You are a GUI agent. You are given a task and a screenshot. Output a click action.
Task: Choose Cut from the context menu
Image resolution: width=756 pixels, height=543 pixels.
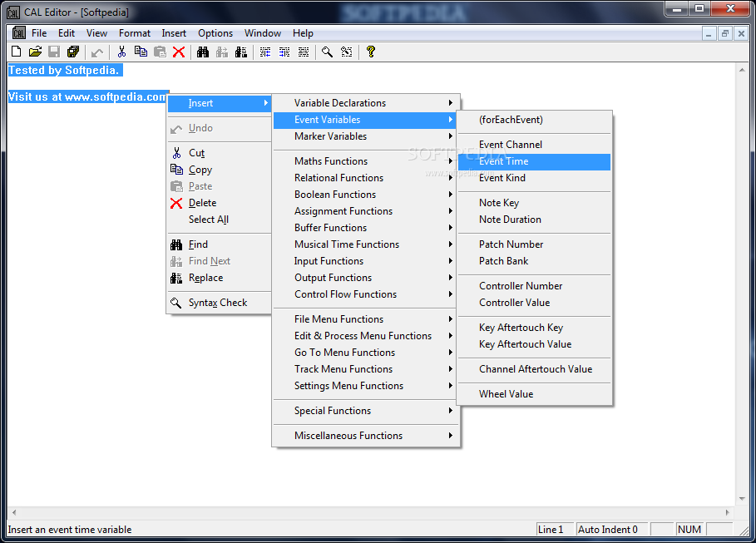[x=220, y=153]
